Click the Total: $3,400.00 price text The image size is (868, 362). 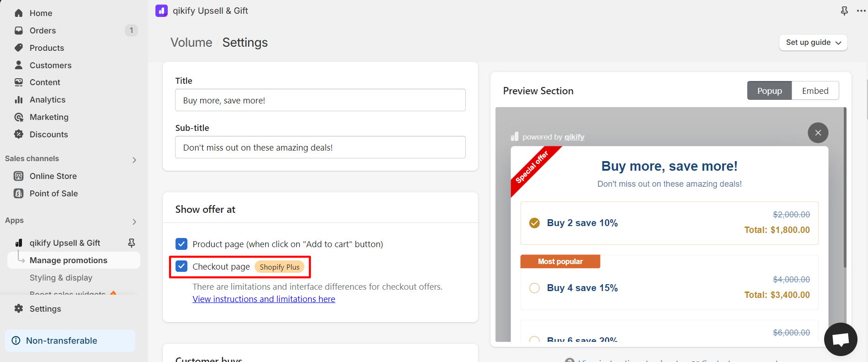(x=777, y=295)
